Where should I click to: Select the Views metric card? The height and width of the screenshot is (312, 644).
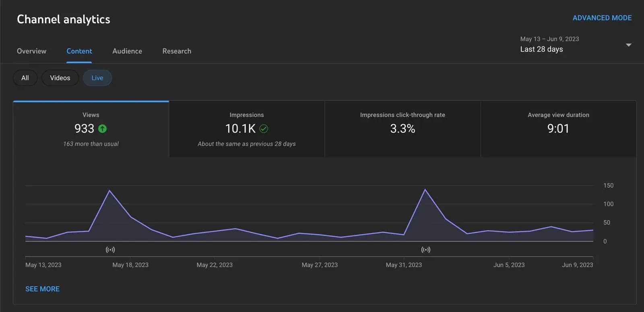tap(91, 129)
